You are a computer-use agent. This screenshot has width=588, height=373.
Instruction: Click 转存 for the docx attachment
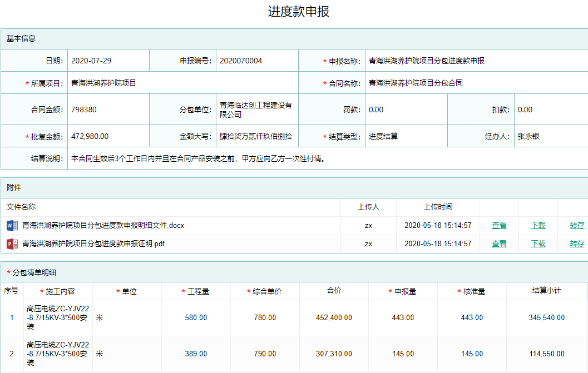[x=577, y=226]
